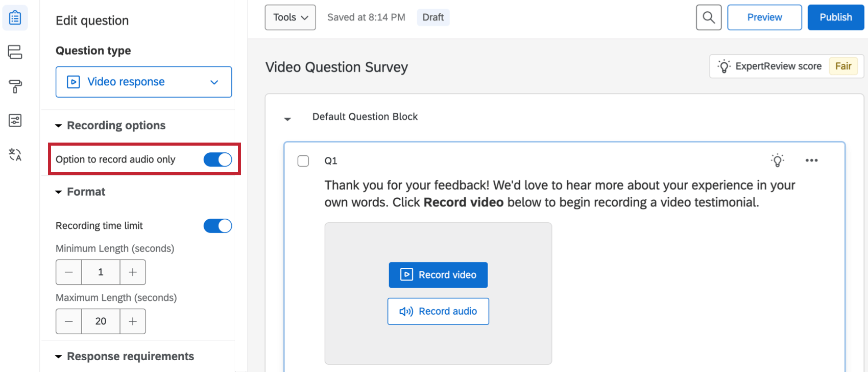This screenshot has width=868, height=372.
Task: Collapse the Format section
Action: tap(59, 192)
